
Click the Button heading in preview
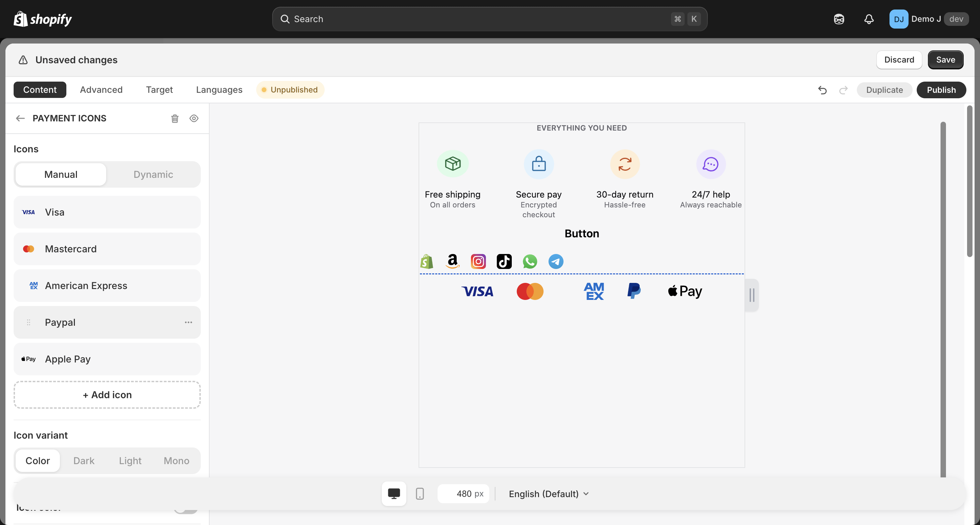(582, 233)
